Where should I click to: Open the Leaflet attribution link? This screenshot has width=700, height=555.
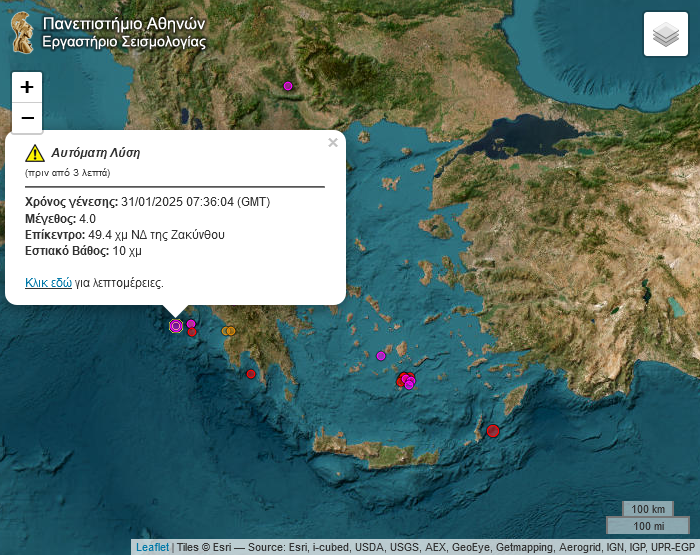click(152, 547)
